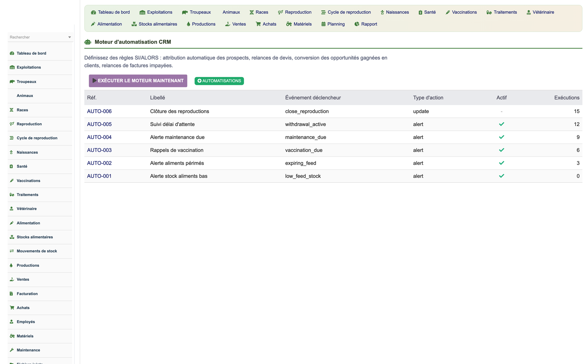Open Achats in top navigation
The width and height of the screenshot is (588, 364).
tap(266, 24)
